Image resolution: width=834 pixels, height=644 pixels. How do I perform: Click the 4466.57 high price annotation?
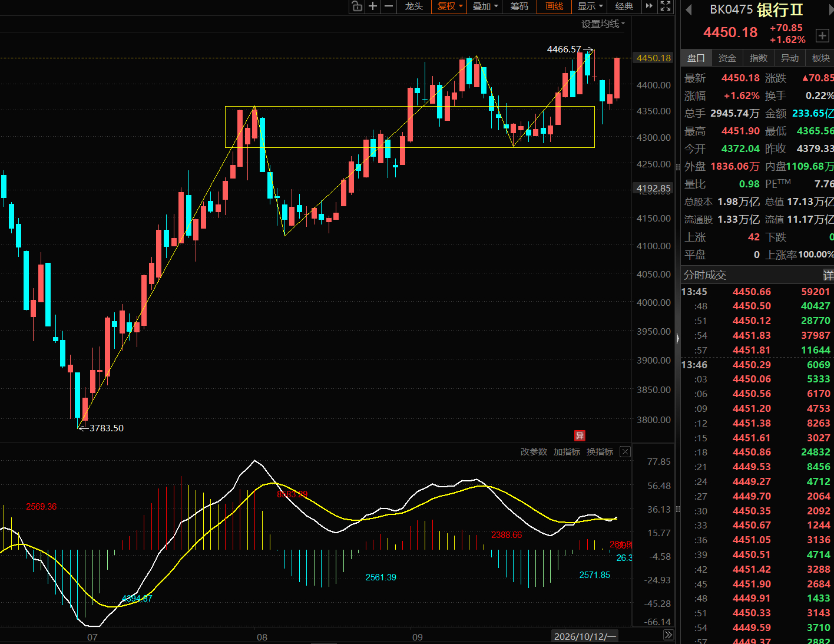point(564,49)
